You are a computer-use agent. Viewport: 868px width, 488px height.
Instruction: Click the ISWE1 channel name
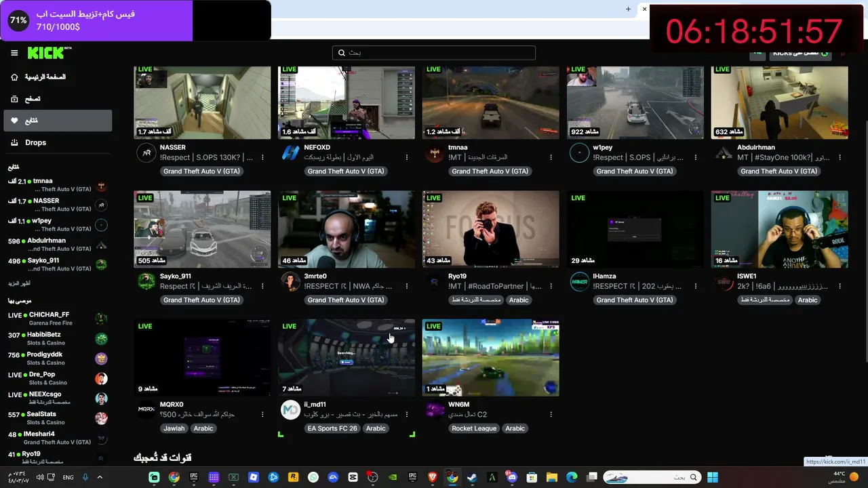click(x=747, y=277)
